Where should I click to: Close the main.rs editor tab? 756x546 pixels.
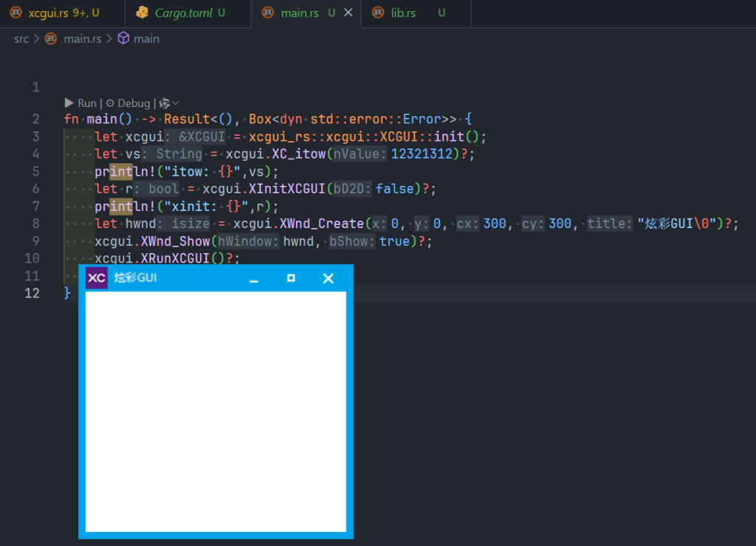tap(351, 12)
